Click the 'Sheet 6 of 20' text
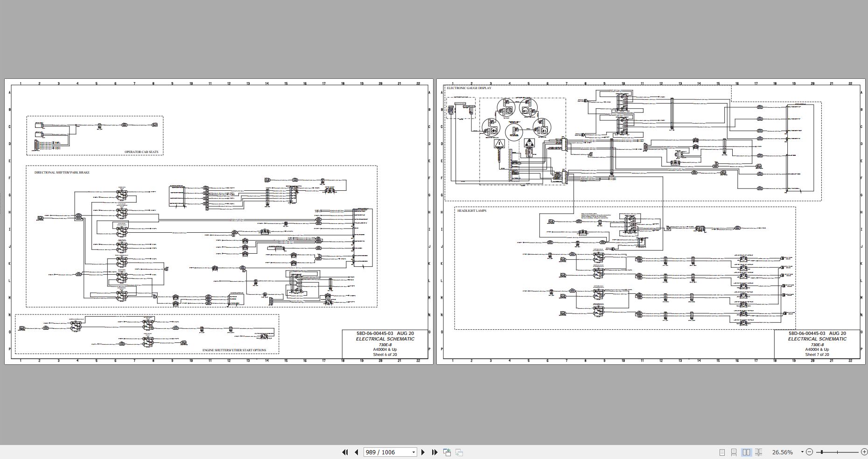The width and height of the screenshot is (868, 459). (x=385, y=355)
